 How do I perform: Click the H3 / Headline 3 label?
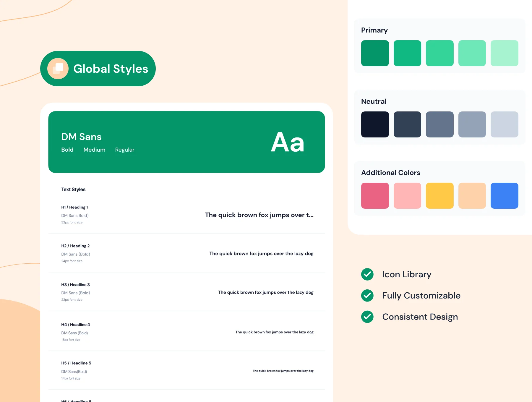point(75,285)
